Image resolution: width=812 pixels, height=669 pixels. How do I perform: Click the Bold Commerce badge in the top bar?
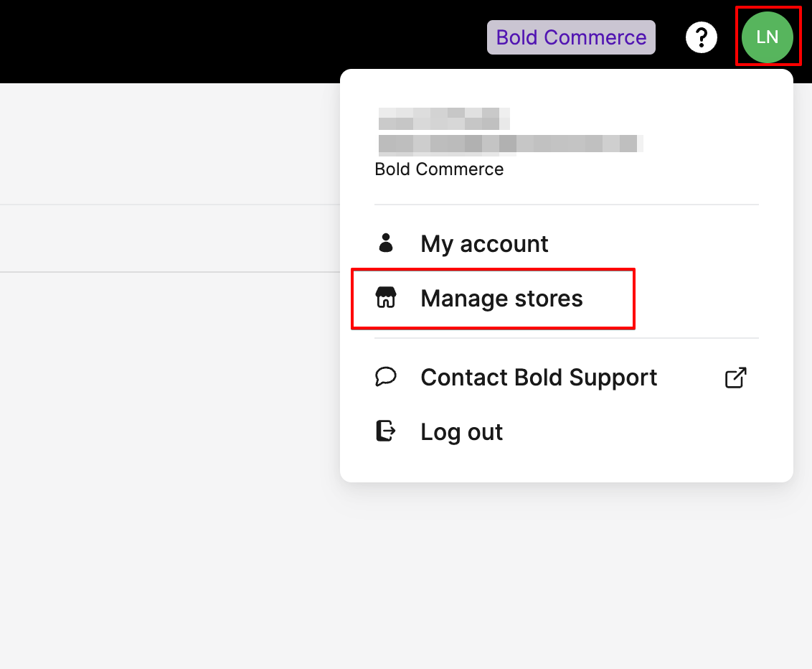[x=570, y=37]
